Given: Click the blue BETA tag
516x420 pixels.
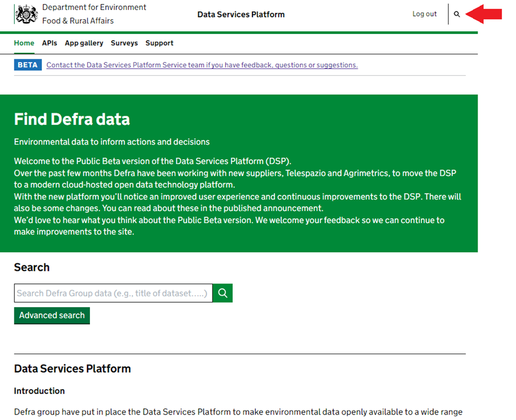Looking at the screenshot, I should click(x=27, y=65).
